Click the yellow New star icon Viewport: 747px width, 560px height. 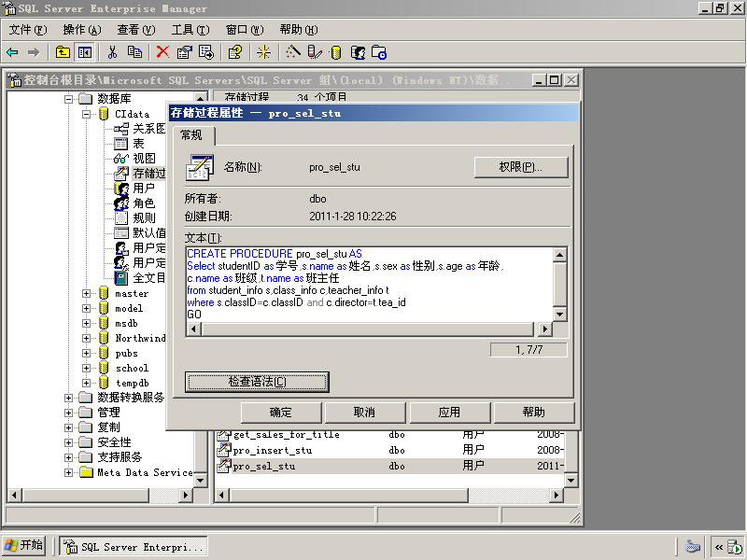[263, 52]
